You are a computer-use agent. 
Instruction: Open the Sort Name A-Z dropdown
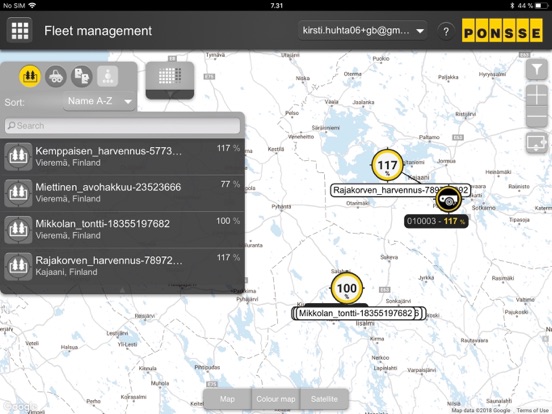(x=100, y=101)
